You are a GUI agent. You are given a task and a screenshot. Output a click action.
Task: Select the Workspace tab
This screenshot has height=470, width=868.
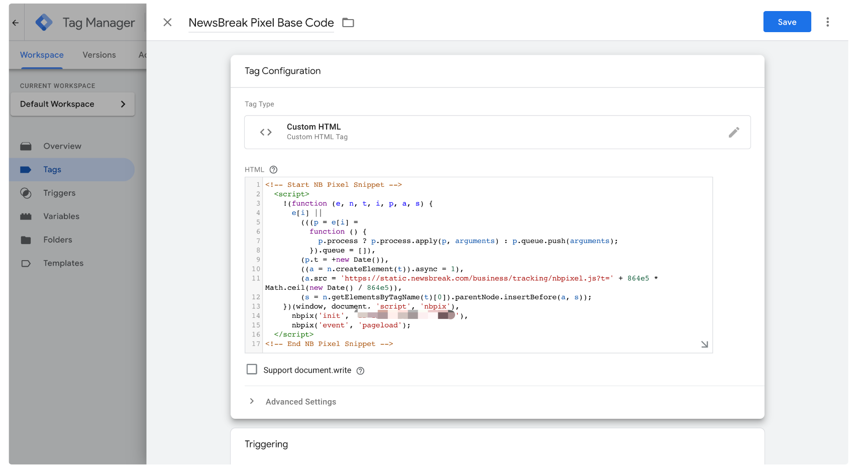point(42,55)
